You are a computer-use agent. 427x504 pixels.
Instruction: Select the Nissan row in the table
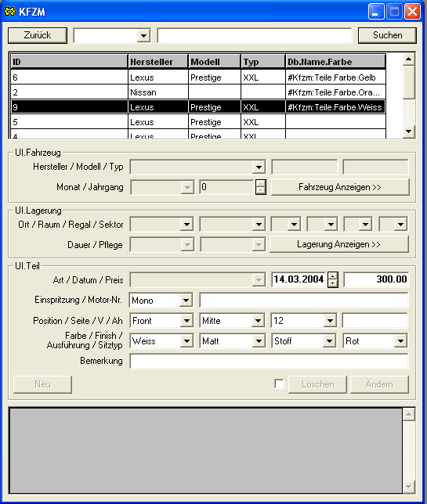pos(198,92)
